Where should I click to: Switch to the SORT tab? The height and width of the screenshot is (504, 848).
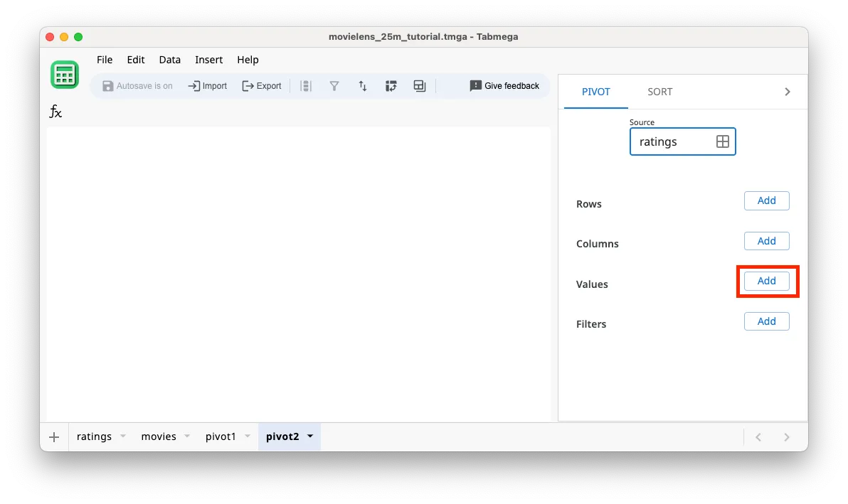659,91
